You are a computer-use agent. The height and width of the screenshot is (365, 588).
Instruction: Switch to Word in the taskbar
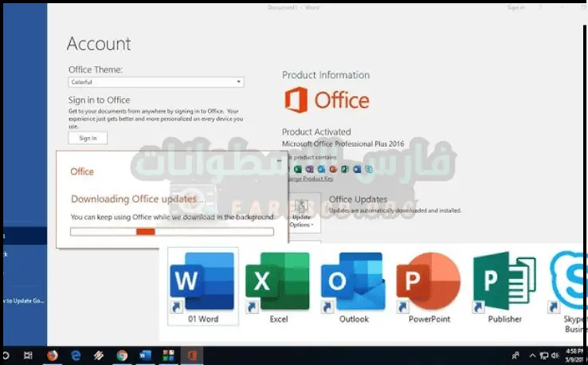click(x=145, y=355)
